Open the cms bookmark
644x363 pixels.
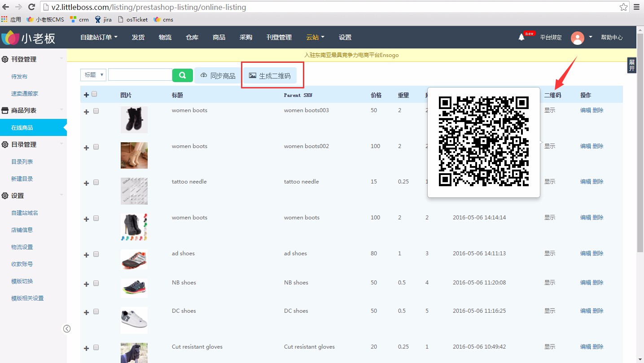pyautogui.click(x=163, y=19)
